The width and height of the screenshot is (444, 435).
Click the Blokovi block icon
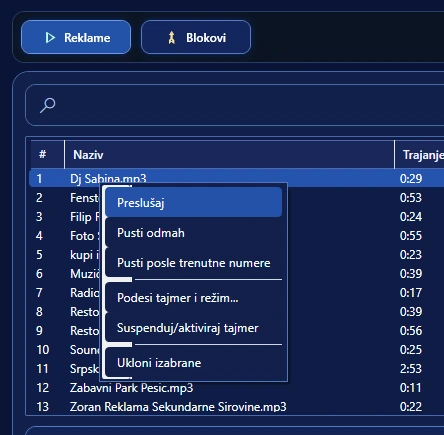172,38
